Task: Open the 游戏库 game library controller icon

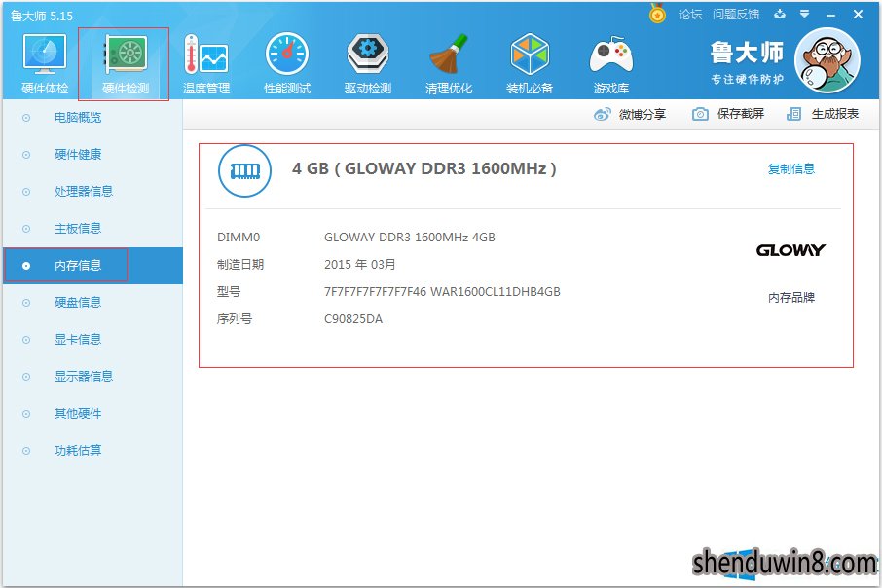Action: (x=610, y=55)
